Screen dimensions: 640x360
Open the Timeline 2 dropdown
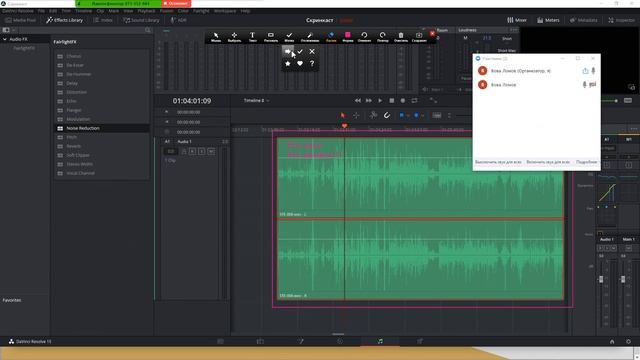coord(256,100)
